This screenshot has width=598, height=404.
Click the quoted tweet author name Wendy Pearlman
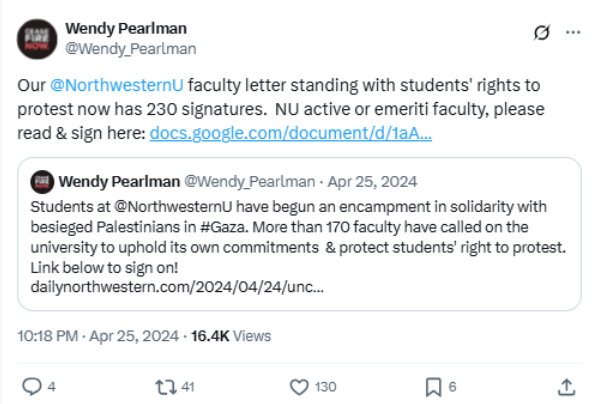pos(119,182)
